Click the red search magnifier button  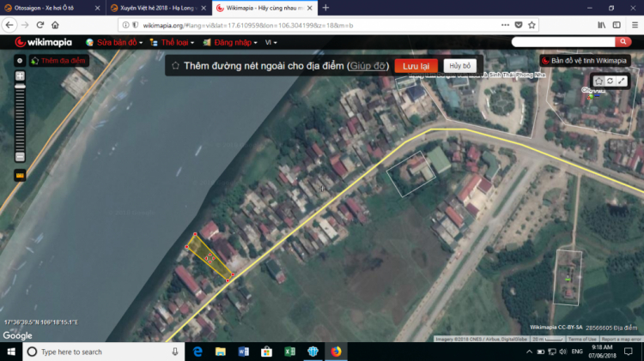click(x=623, y=42)
